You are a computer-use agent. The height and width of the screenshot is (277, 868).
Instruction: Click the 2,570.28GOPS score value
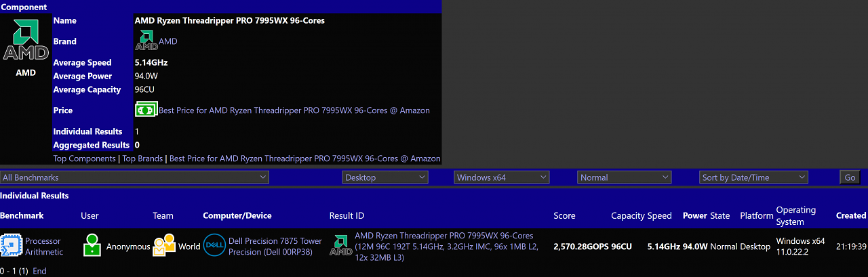pyautogui.click(x=581, y=247)
